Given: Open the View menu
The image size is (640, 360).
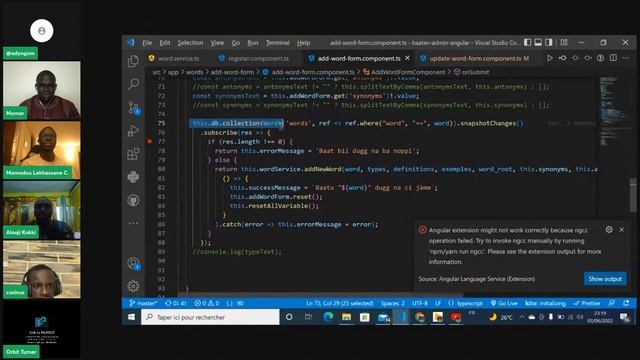Looking at the screenshot, I should [217, 42].
